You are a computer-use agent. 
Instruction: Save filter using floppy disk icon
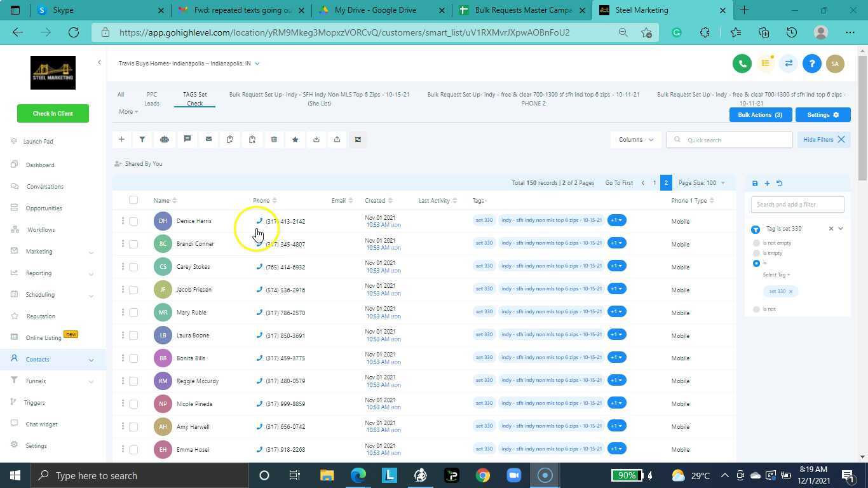click(755, 184)
